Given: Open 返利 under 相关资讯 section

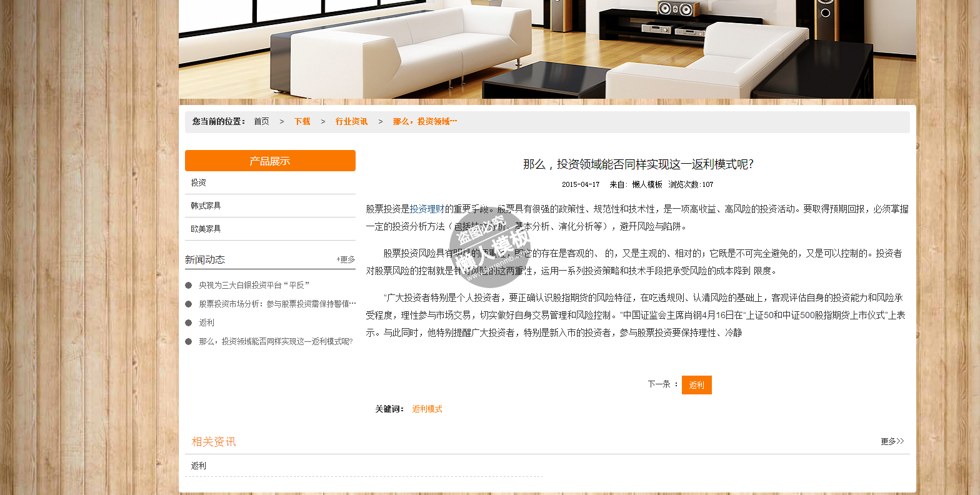Looking at the screenshot, I should click(x=199, y=466).
